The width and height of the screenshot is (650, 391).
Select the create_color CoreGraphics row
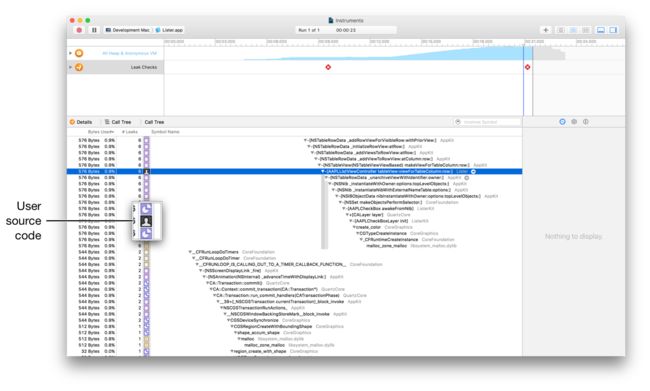click(x=294, y=227)
